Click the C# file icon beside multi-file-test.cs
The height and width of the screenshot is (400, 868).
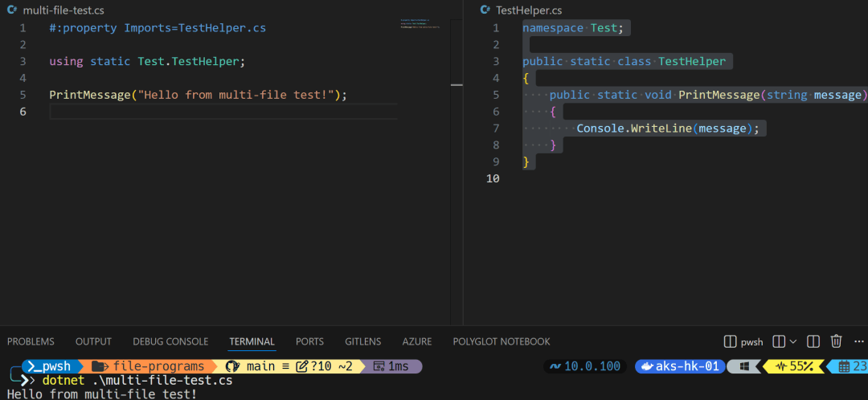(11, 10)
